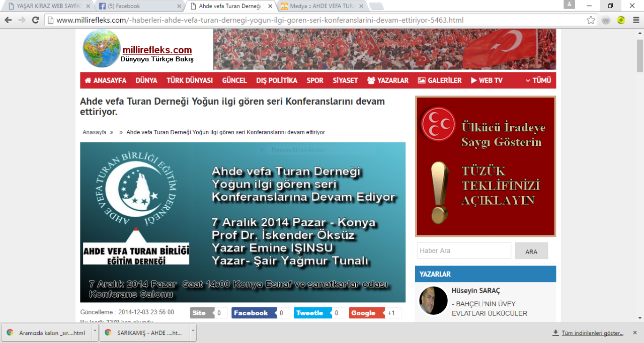Viewport: 644px width, 343px height.
Task: Open the Chrome menu icon
Action: tap(635, 20)
